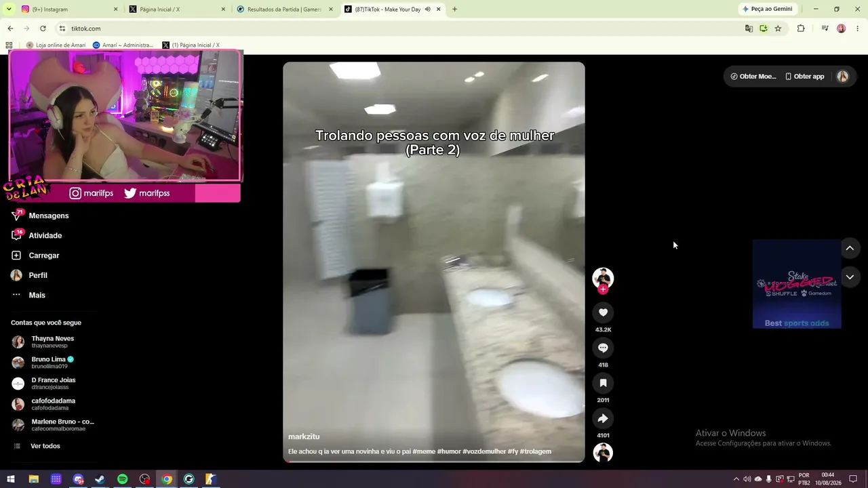Follow markzitu with the red plus badge
868x488 pixels.
click(603, 289)
